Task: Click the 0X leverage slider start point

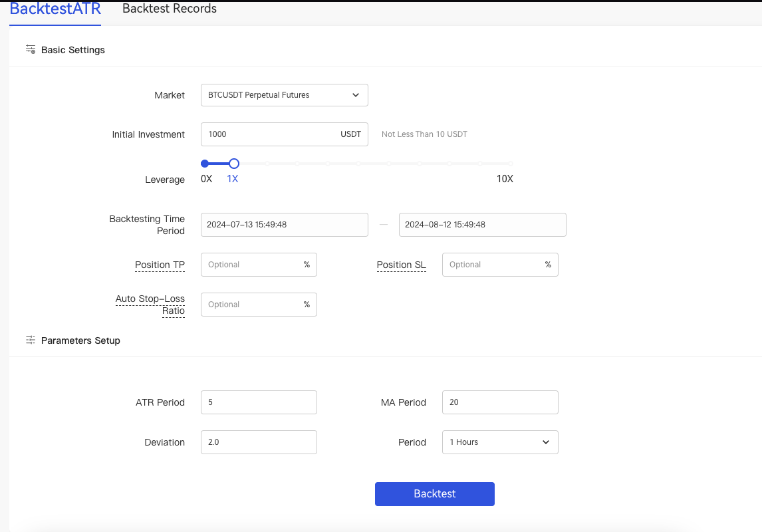Action: pos(205,164)
